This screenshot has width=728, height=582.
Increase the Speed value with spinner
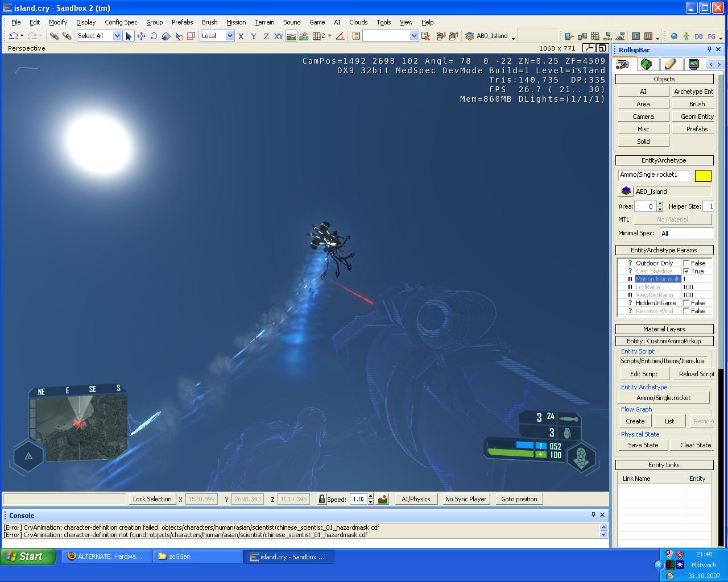pyautogui.click(x=370, y=496)
